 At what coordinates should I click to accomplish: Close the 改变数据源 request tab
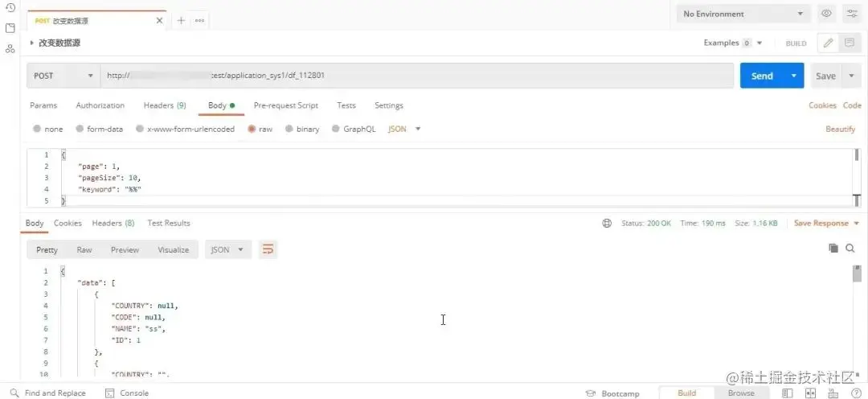159,20
